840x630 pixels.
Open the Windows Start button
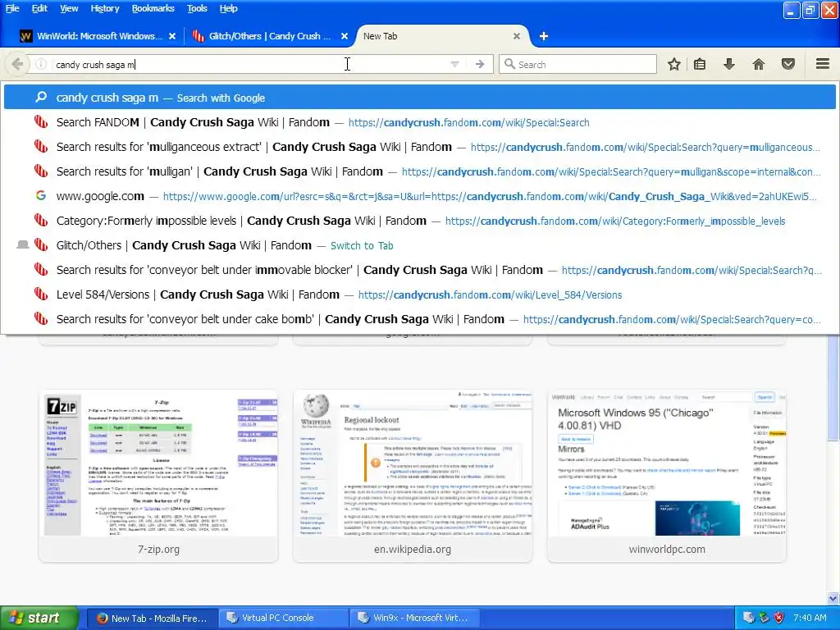pos(39,618)
